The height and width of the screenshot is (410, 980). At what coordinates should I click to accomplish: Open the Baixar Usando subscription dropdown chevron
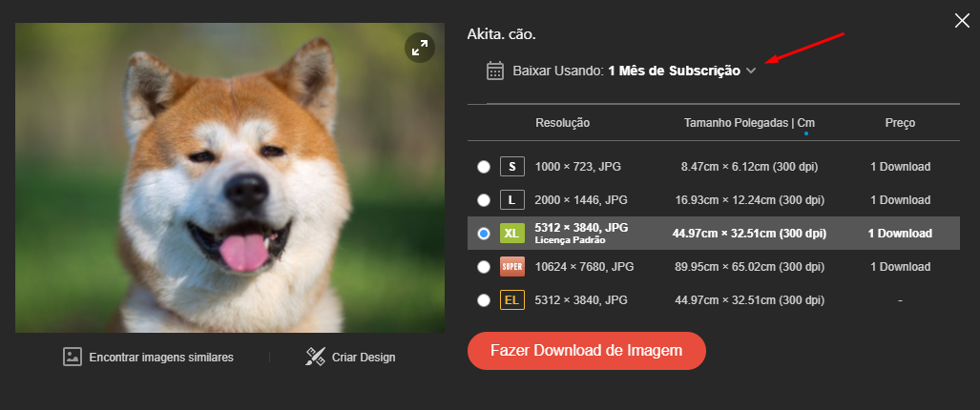751,72
